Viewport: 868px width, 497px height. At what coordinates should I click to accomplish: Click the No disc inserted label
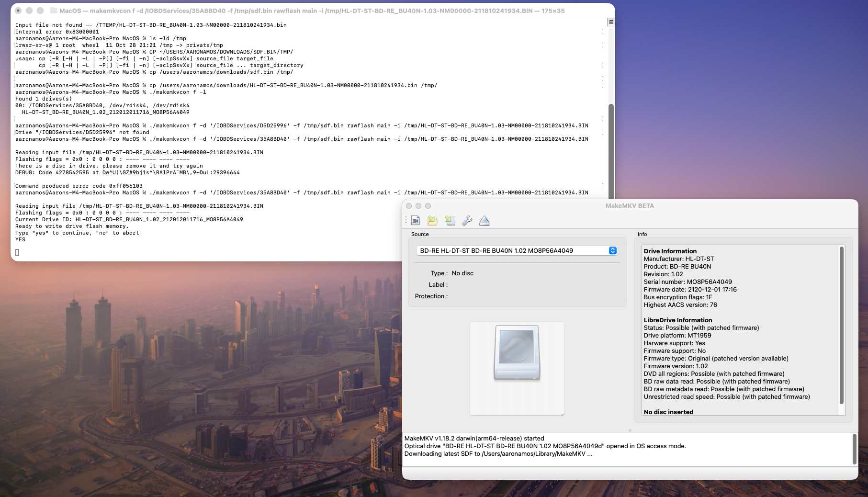point(668,412)
